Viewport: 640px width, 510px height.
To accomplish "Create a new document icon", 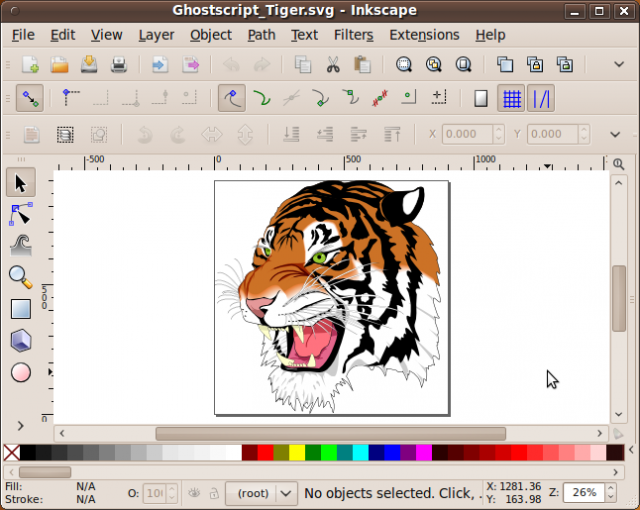I will 30,65.
